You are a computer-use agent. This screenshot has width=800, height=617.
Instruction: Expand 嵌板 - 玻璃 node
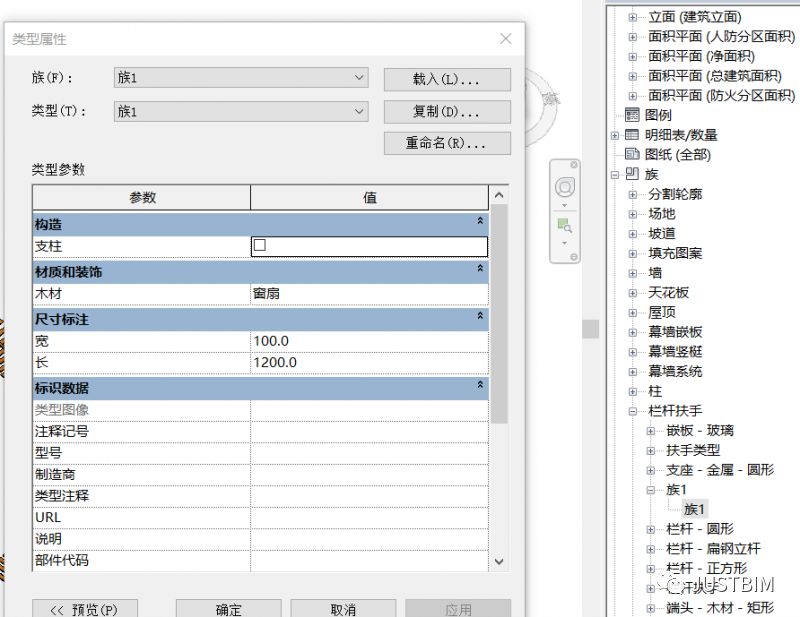coord(651,431)
